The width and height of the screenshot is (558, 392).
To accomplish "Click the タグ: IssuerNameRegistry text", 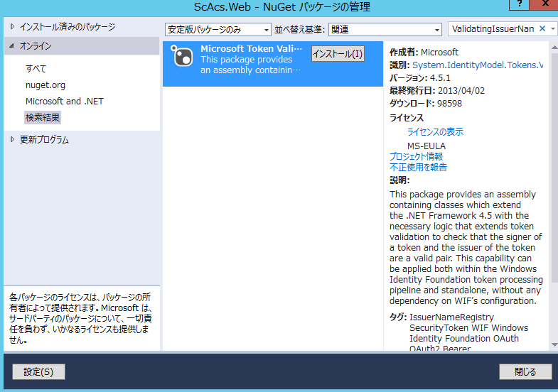I will [441, 317].
